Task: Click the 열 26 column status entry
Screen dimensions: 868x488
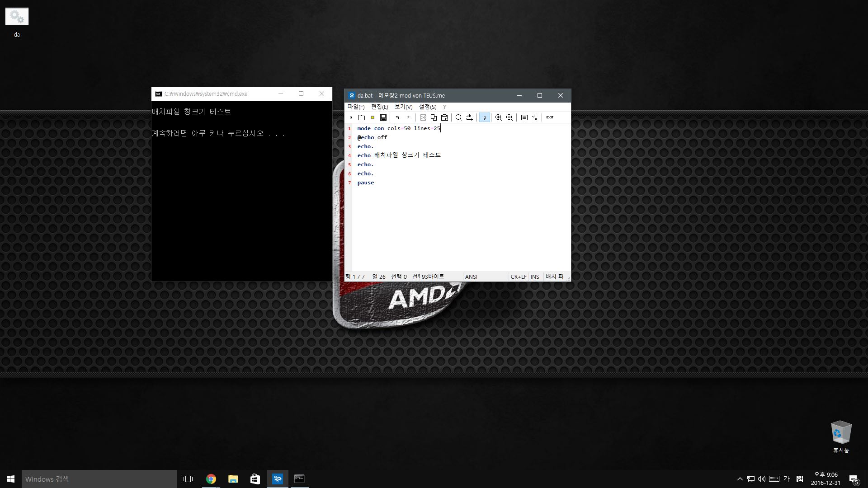Action: [379, 277]
